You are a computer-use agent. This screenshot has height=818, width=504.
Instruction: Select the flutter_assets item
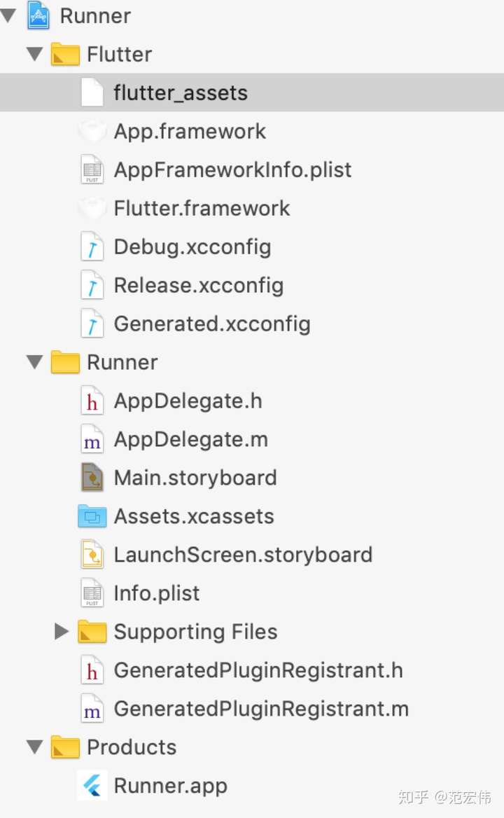[x=181, y=92]
